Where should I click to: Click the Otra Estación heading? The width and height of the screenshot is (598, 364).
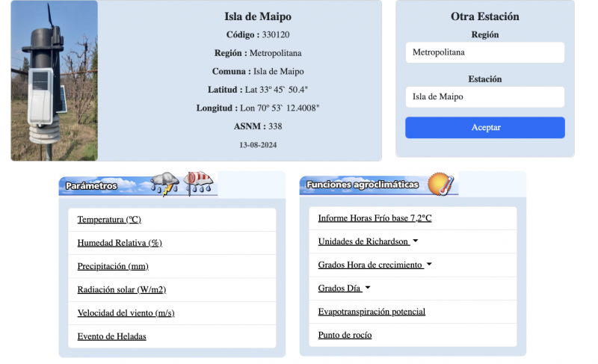(x=484, y=16)
